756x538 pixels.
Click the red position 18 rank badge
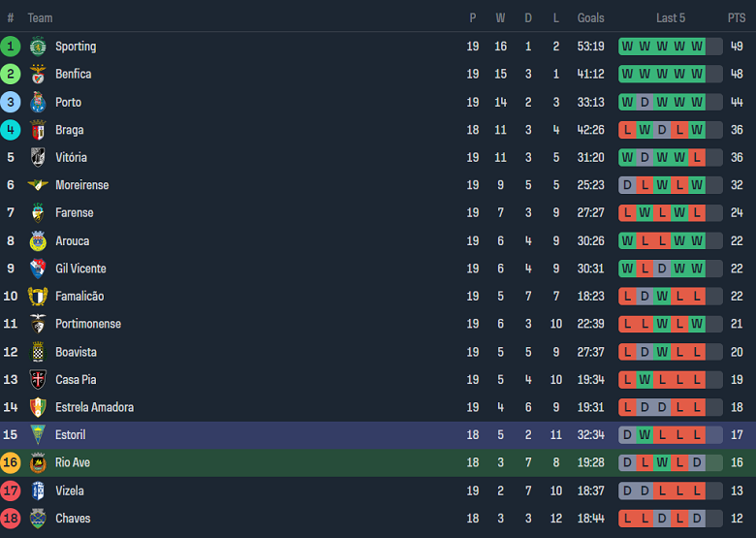click(x=11, y=519)
